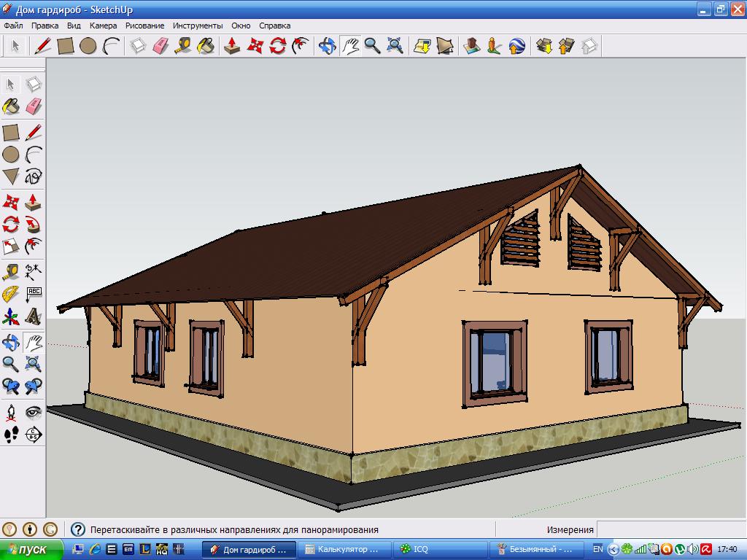Open the пуск Start button
This screenshot has height=560, width=747.
[31, 550]
